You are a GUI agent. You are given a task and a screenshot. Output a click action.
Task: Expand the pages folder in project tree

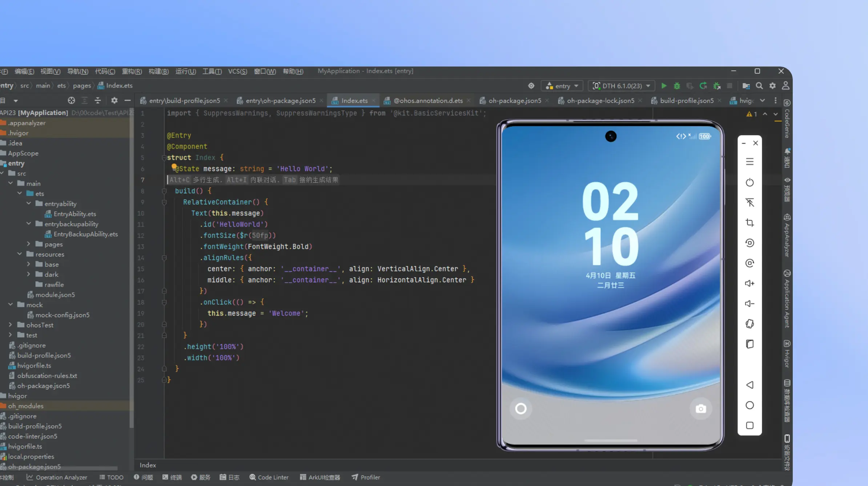point(29,244)
